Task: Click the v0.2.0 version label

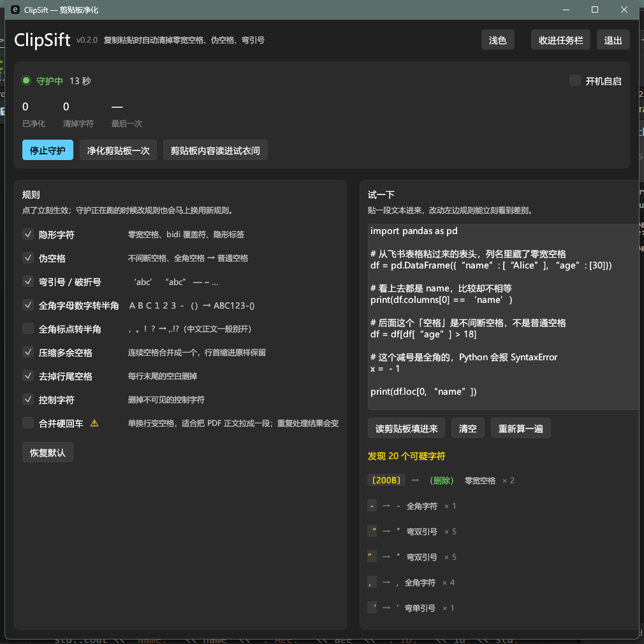Action: [x=87, y=40]
